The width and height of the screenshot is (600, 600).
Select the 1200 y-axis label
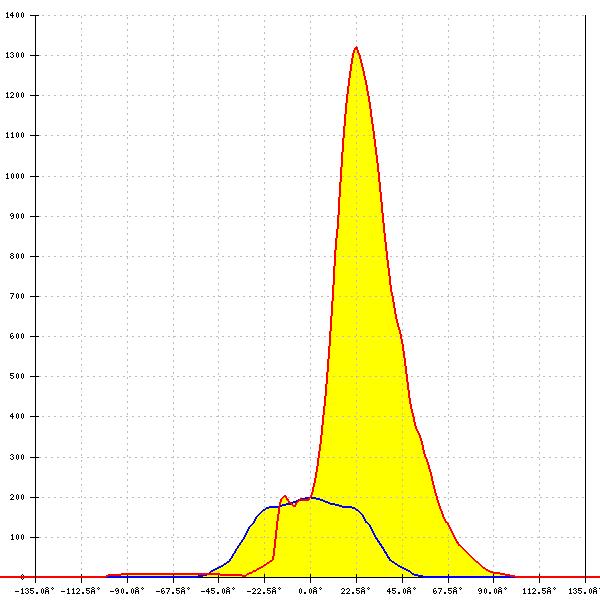(x=15, y=95)
